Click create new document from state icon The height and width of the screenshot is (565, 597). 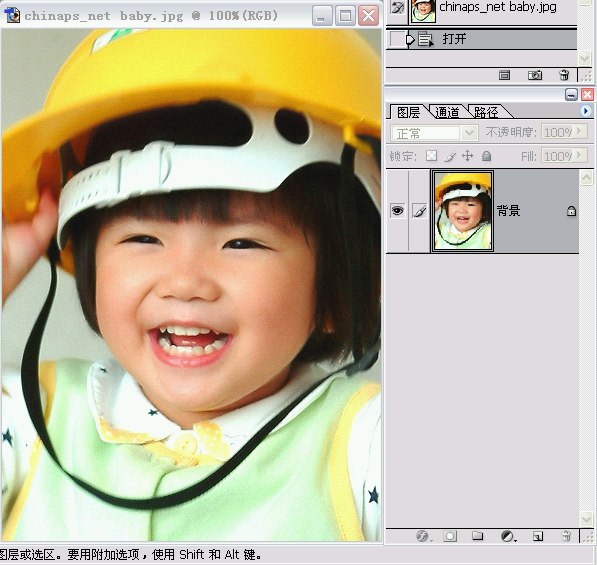coord(504,75)
